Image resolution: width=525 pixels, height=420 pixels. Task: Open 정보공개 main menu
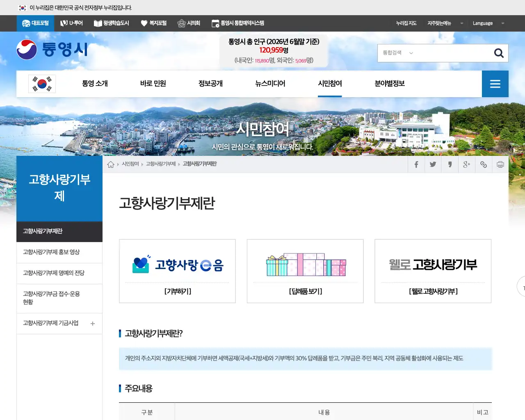[210, 84]
